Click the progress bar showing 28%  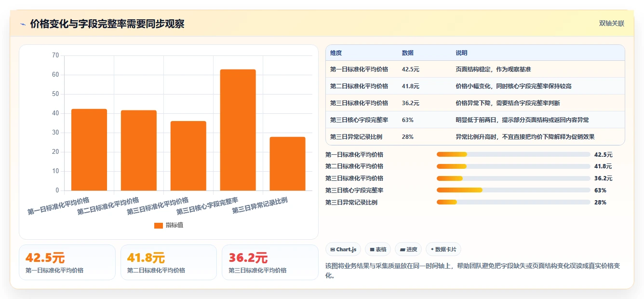(x=513, y=202)
